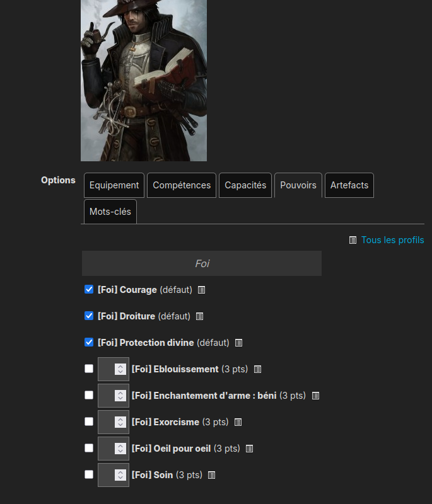
Task: Decrease Oeil pour oeil quantity with down arrow
Action: [120, 451]
